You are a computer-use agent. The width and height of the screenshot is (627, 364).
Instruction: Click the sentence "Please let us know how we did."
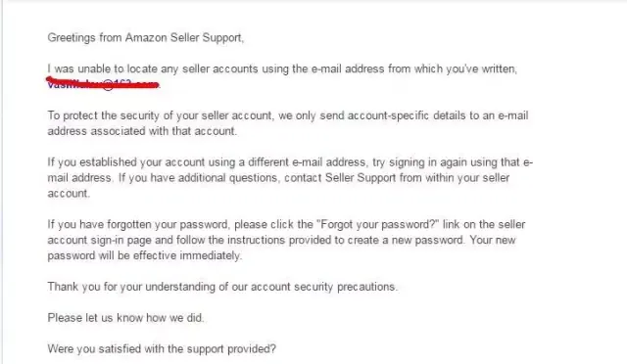[125, 318]
